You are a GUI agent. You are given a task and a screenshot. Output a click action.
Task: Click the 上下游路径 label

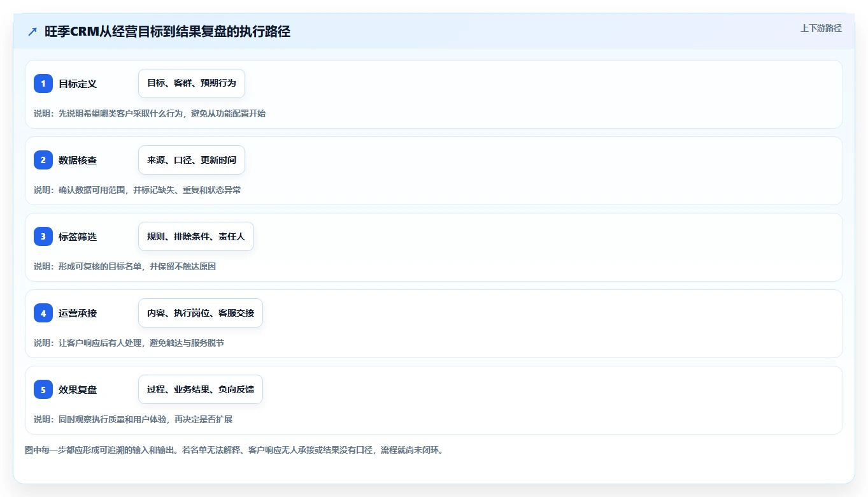pyautogui.click(x=821, y=28)
